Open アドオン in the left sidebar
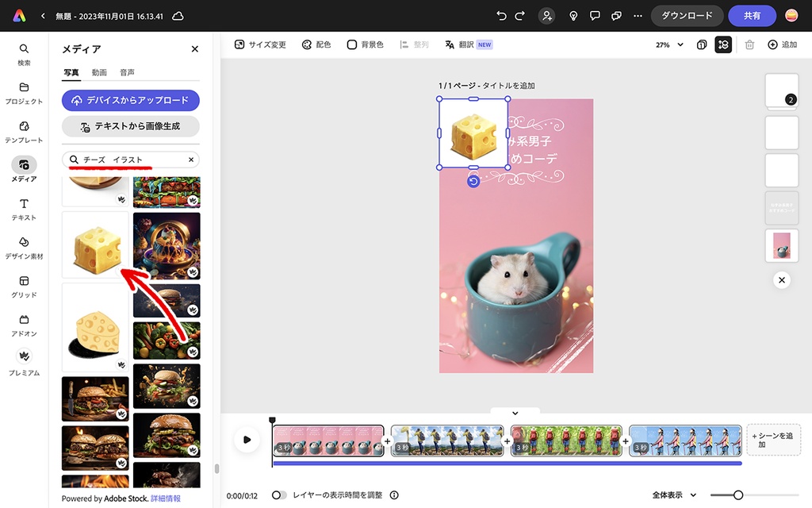This screenshot has height=508, width=812. click(x=24, y=325)
